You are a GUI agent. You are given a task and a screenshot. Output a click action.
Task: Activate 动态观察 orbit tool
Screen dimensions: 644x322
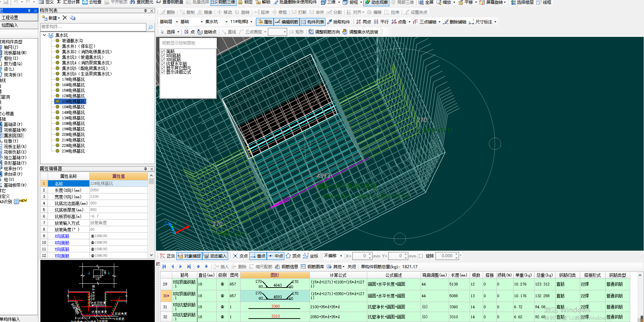pyautogui.click(x=376, y=2)
